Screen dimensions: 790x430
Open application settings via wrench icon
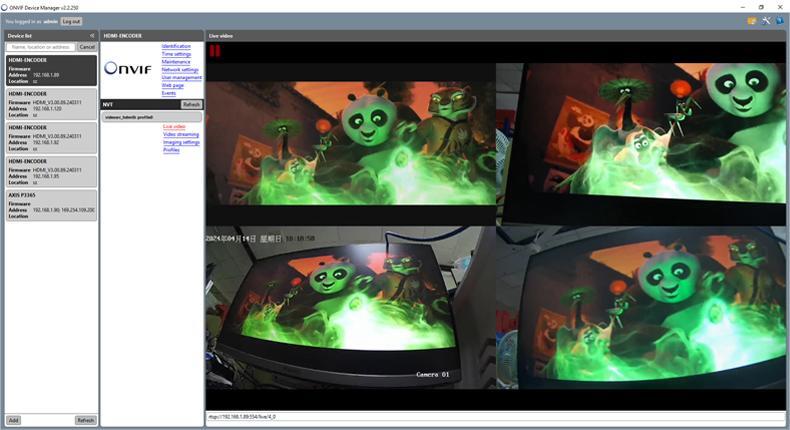coord(766,21)
